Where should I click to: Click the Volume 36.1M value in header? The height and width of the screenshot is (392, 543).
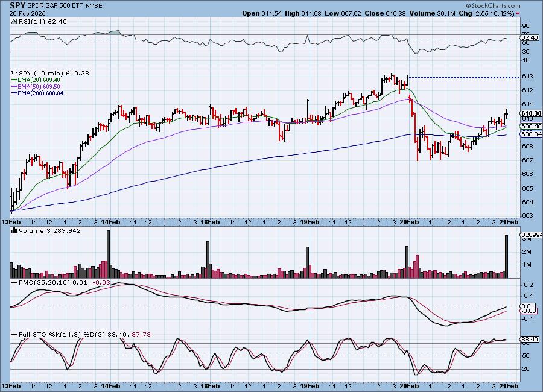point(432,13)
